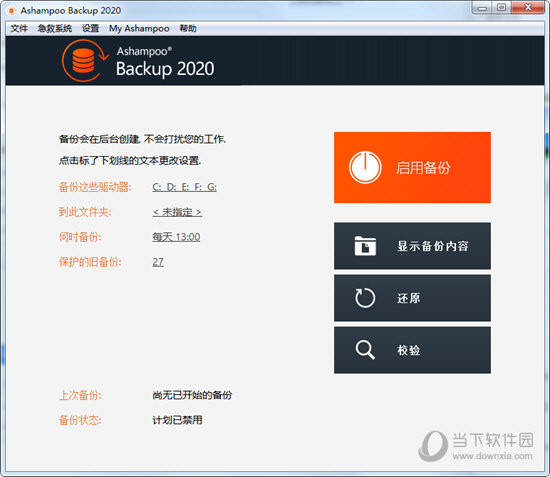Click the protected backups count 27
The image size is (550, 477).
pos(158,262)
